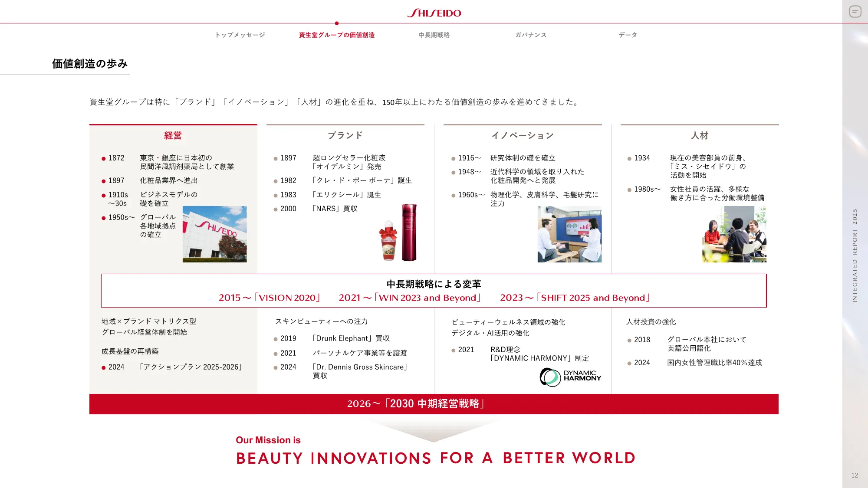This screenshot has height=488, width=868.
Task: Click the Our Mission is text
Action: (x=268, y=440)
